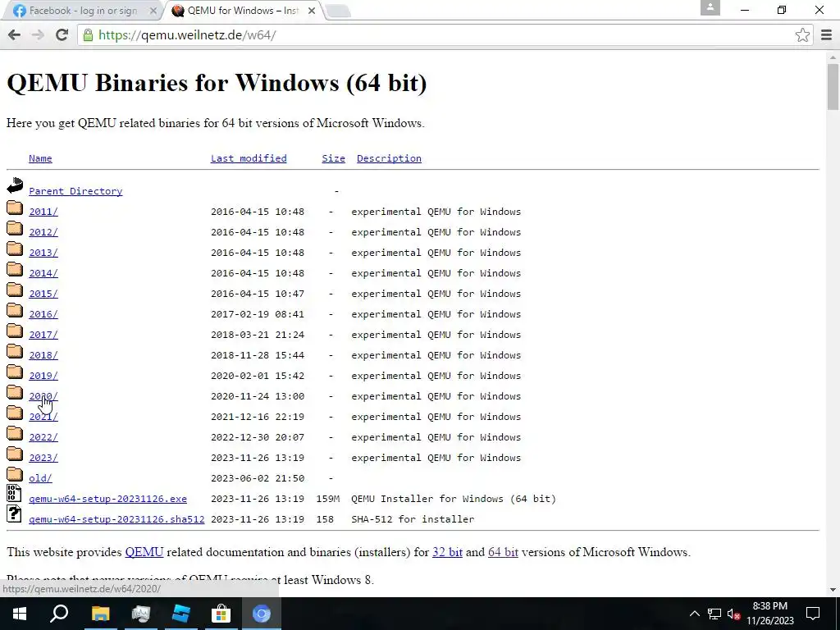Viewport: 840px width, 630px height.
Task: Click "QEMU Installer for Windows (64 bit)" description
Action: (x=454, y=499)
